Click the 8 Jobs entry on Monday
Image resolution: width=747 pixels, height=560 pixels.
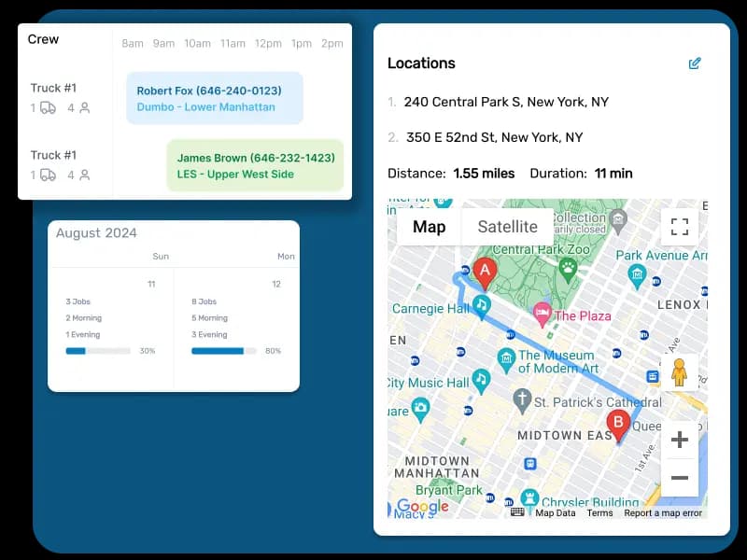204,301
